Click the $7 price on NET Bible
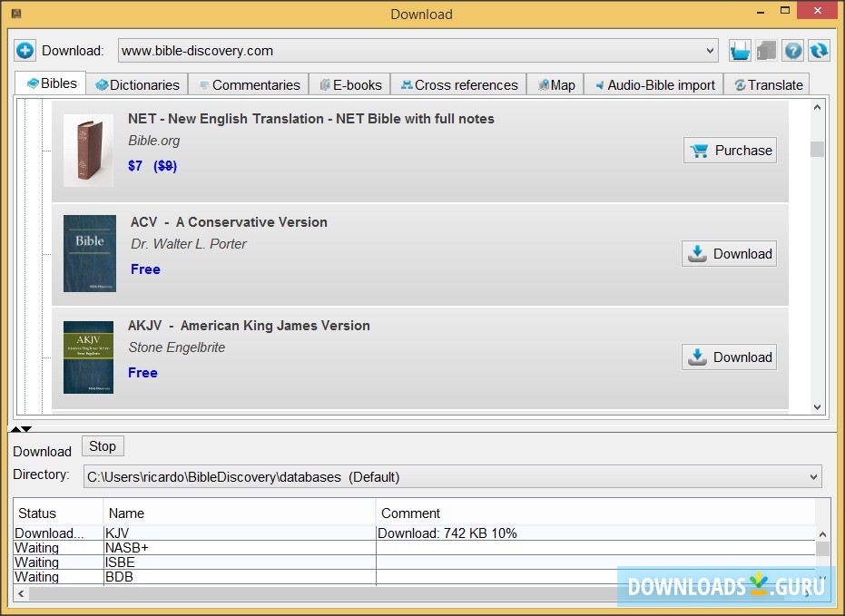Image resolution: width=845 pixels, height=616 pixels. click(135, 166)
